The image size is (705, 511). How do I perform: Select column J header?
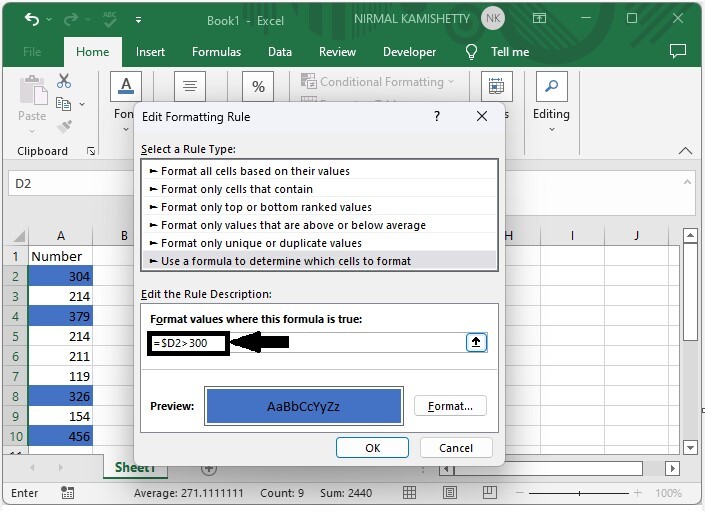pos(637,236)
